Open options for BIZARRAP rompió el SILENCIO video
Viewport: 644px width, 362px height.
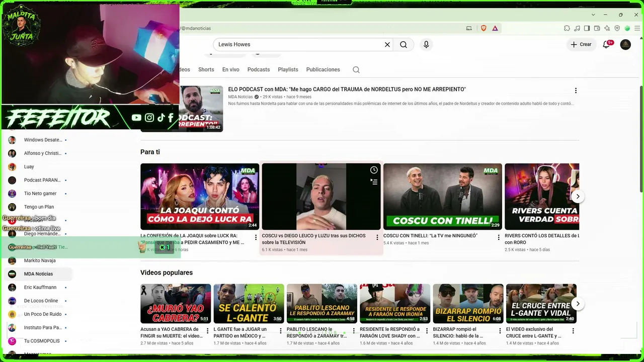pyautogui.click(x=500, y=331)
